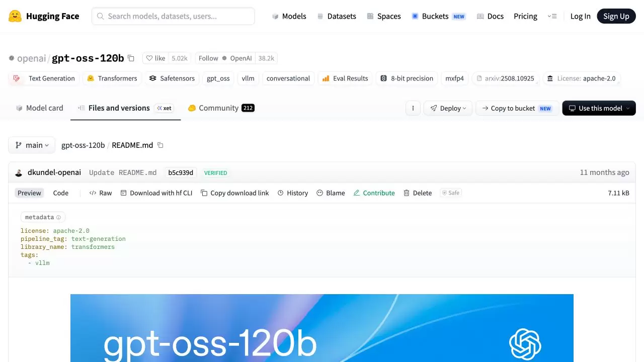The width and height of the screenshot is (644, 362).
Task: Expand the Use this model menu
Action: coord(599,108)
